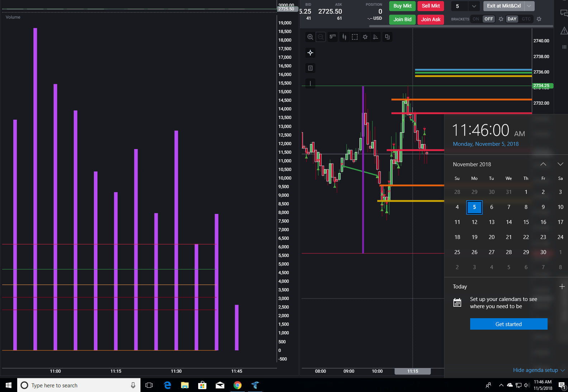This screenshot has width=568, height=392.
Task: Go to the next month in calendar
Action: click(x=560, y=164)
